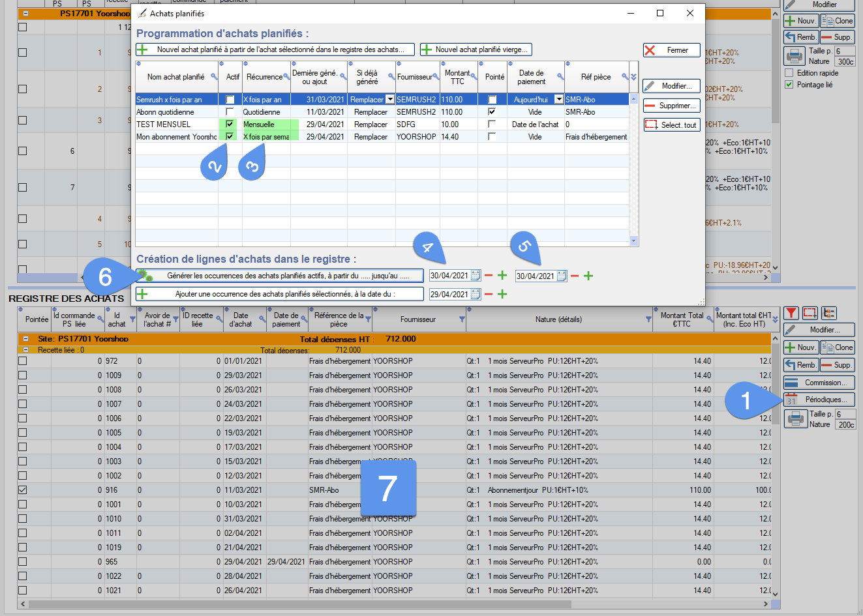Viewport: 863px width, 616px height.
Task: Click search icon in Date de paiement header of dialog
Action: pos(560,77)
